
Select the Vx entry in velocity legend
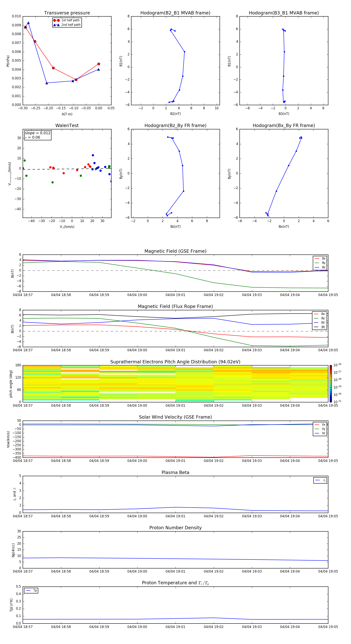320,424
